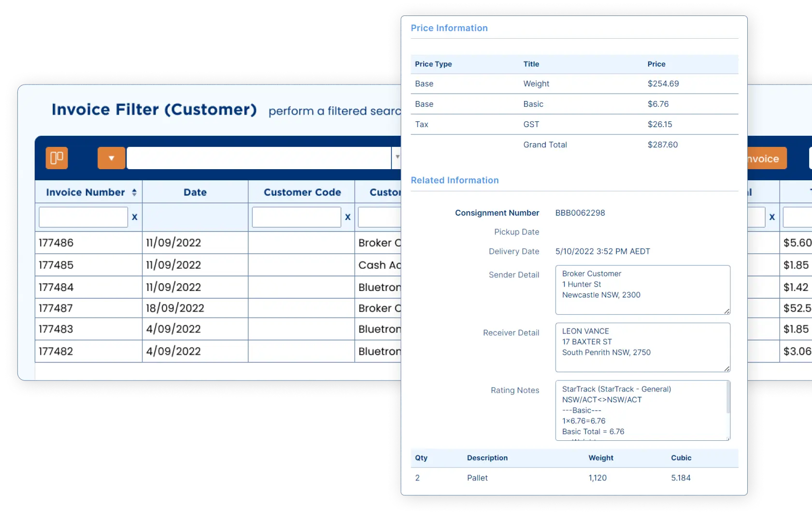
Task: Click the consignment number BBB0062298
Action: point(580,213)
